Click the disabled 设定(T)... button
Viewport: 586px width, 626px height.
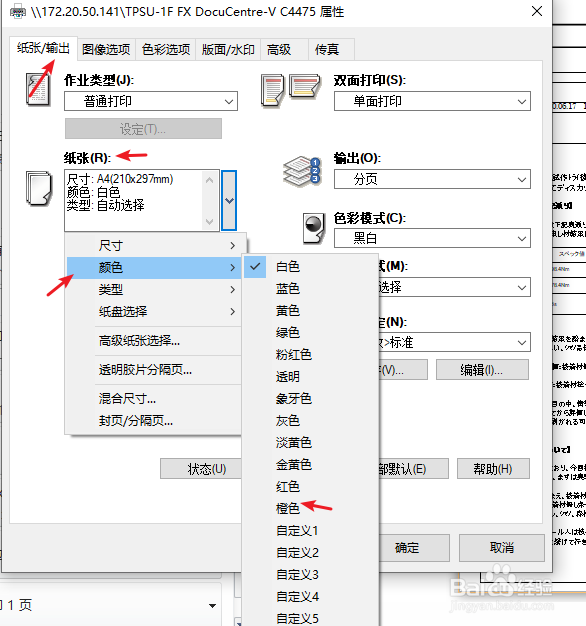click(143, 129)
